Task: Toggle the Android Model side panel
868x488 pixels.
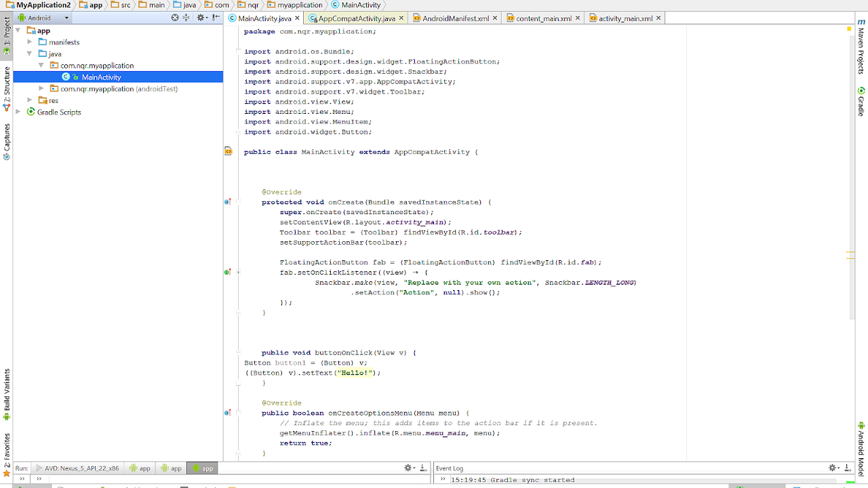Action: click(861, 449)
